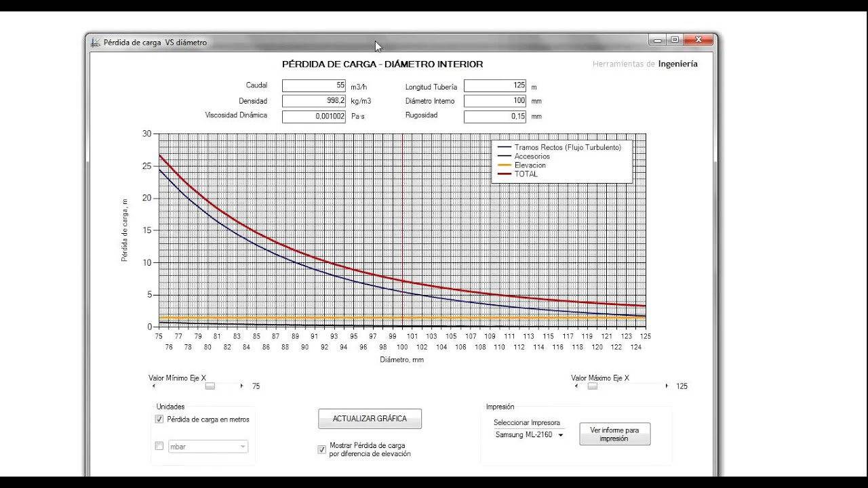Click the Valor Máximo Eje X slider thumb
The height and width of the screenshot is (488, 868).
[x=593, y=386]
